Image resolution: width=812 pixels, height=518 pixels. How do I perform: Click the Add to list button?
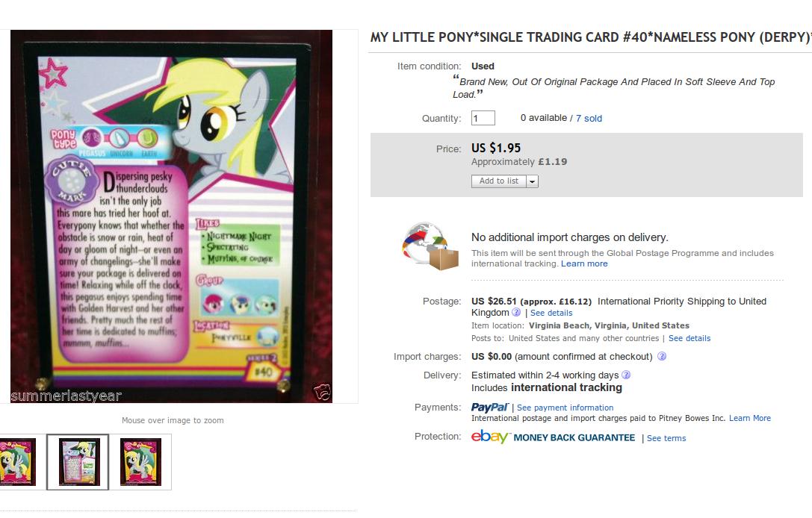[x=499, y=181]
